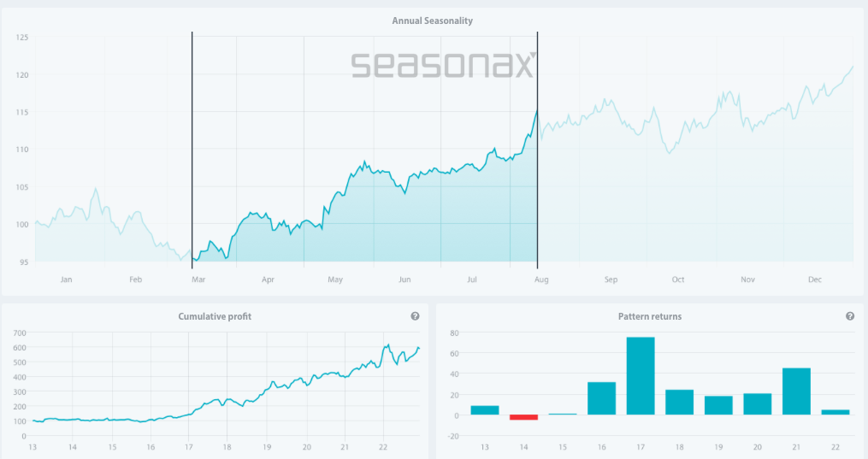The image size is (868, 459).
Task: Click the Annual Seasonality title
Action: tap(432, 21)
